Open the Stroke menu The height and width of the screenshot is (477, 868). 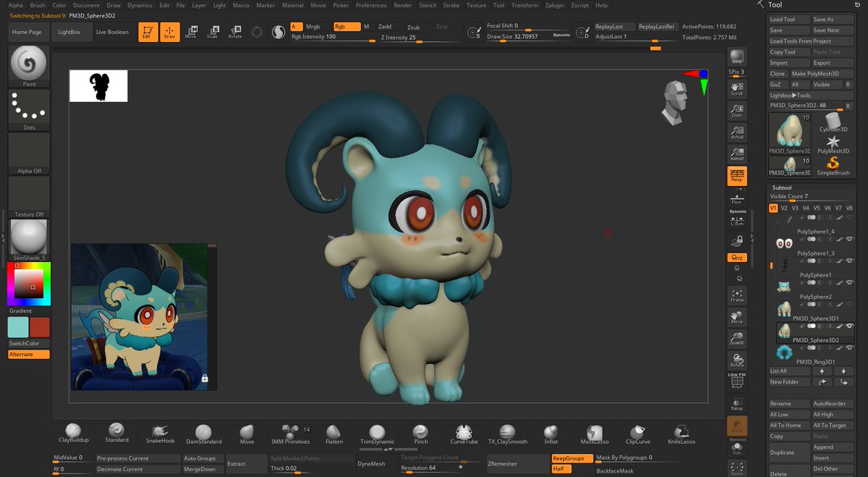tap(451, 5)
